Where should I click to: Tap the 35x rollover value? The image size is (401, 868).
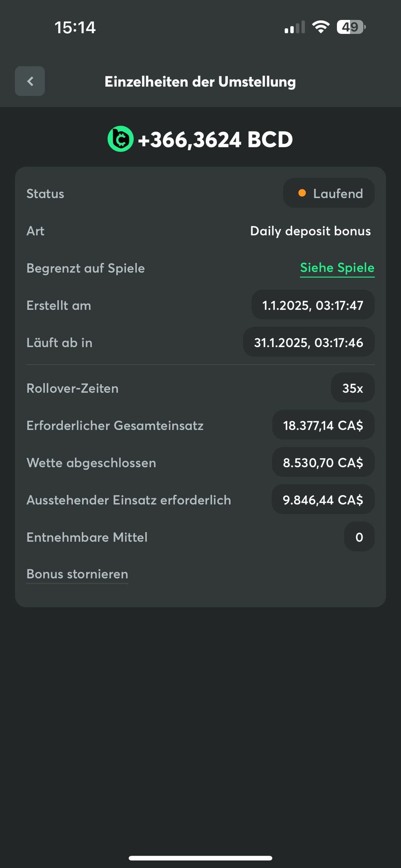[x=353, y=388]
